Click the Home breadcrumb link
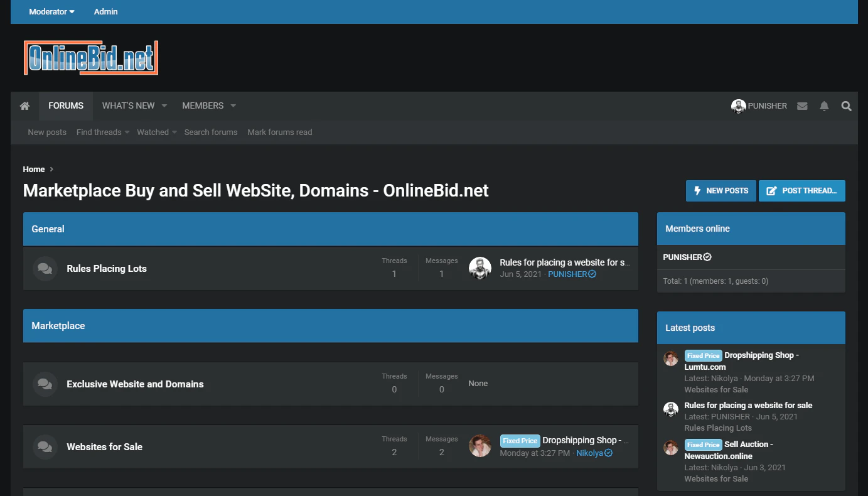 34,170
